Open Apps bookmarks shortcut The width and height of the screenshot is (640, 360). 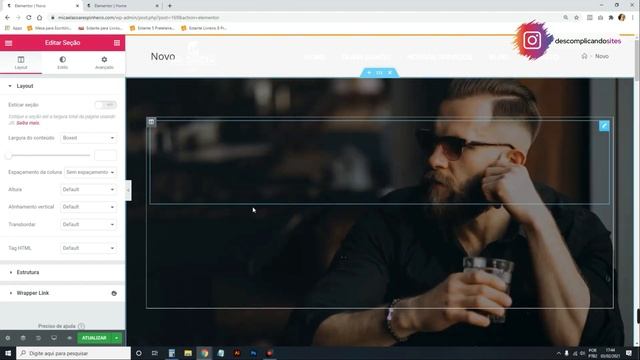click(13, 28)
